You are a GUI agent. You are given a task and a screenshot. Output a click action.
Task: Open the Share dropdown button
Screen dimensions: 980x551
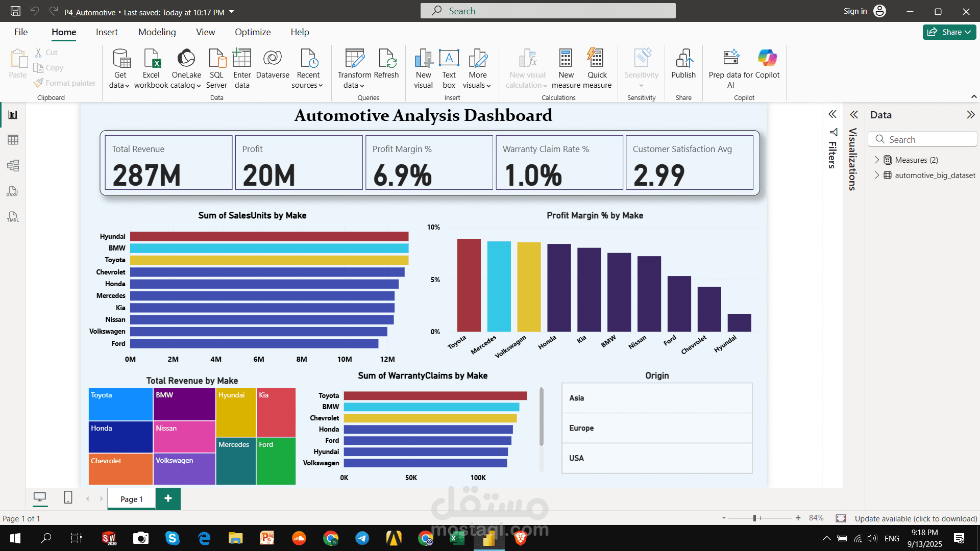pyautogui.click(x=949, y=32)
